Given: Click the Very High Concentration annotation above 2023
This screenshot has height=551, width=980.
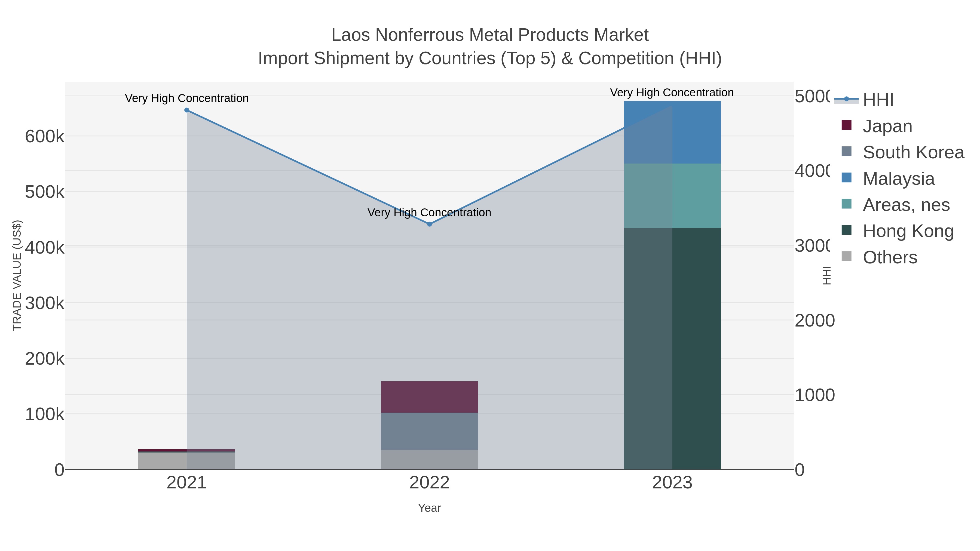Looking at the screenshot, I should tap(672, 93).
